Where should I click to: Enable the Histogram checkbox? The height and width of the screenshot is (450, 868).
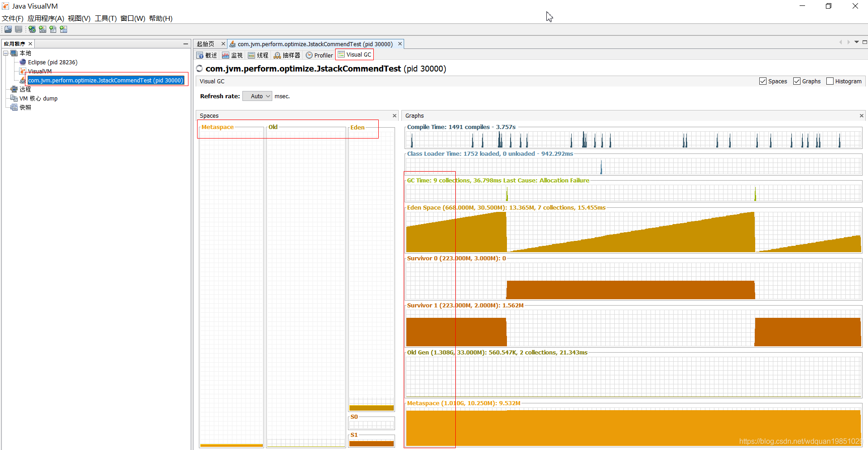coord(830,81)
